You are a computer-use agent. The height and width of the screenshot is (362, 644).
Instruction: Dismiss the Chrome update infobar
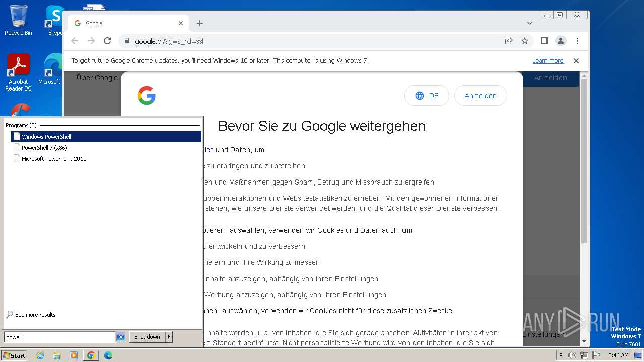[x=576, y=61]
